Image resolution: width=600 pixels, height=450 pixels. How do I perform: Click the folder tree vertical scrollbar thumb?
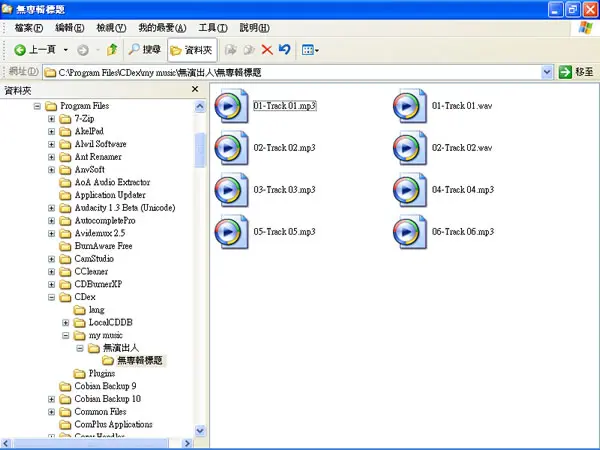click(200, 150)
